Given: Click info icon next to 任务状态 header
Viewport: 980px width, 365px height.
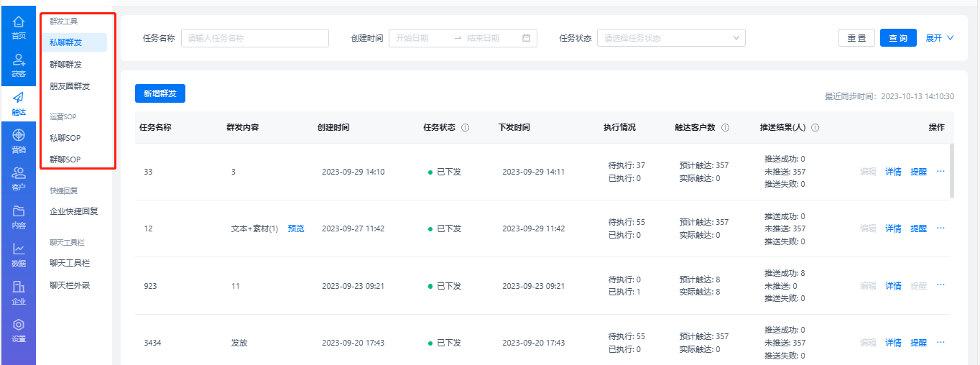Looking at the screenshot, I should point(465,128).
